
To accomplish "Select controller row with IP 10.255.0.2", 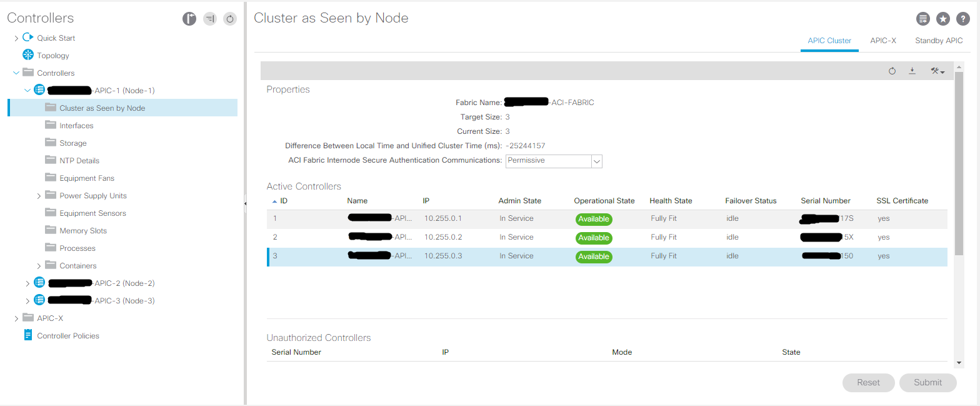I will [x=607, y=238].
